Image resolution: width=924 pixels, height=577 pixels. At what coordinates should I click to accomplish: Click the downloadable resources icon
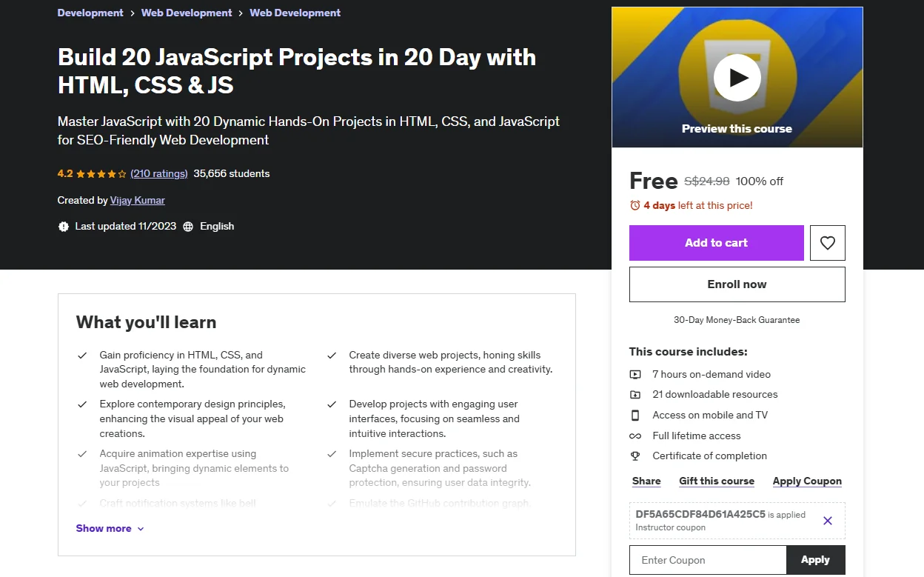635,395
